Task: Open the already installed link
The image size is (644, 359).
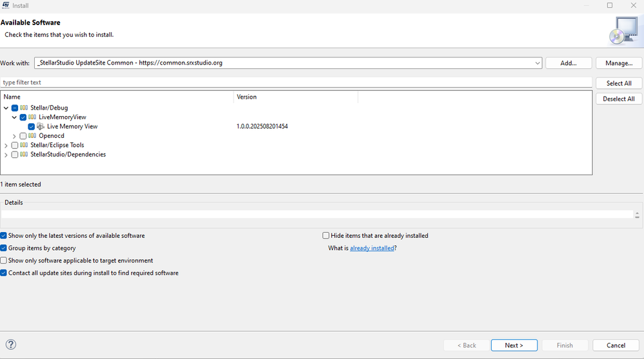Action: pyautogui.click(x=372, y=248)
